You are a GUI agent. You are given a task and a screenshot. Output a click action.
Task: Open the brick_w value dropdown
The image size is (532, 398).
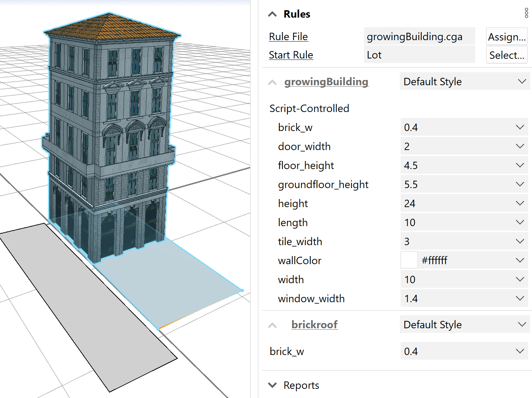520,127
